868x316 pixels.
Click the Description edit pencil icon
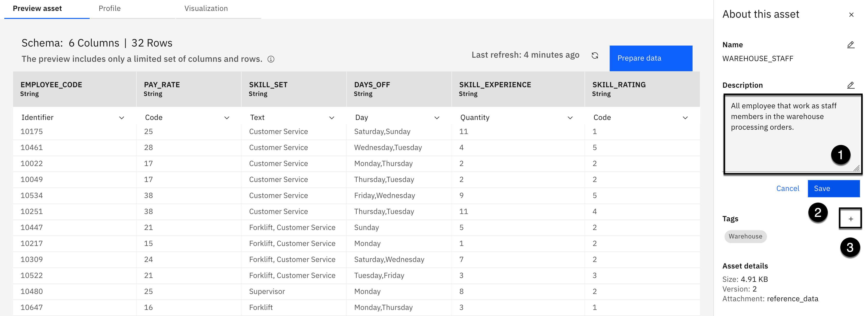pyautogui.click(x=851, y=85)
